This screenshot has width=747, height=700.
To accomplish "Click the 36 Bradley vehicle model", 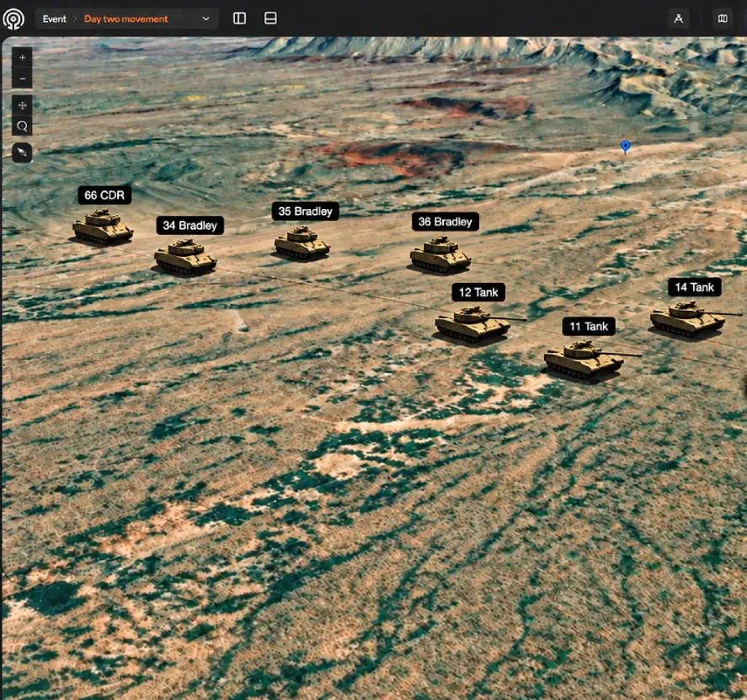I will pos(440,255).
